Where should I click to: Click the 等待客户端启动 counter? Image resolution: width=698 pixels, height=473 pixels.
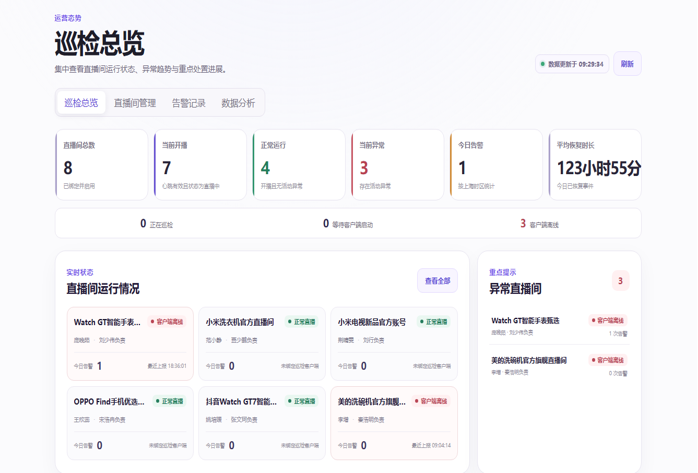[348, 224]
